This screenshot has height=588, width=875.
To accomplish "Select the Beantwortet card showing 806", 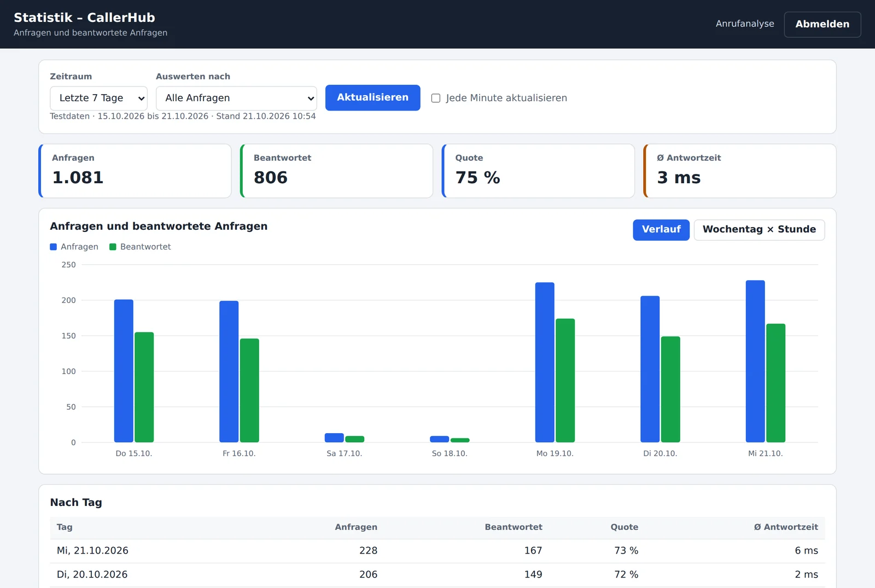I will click(337, 171).
